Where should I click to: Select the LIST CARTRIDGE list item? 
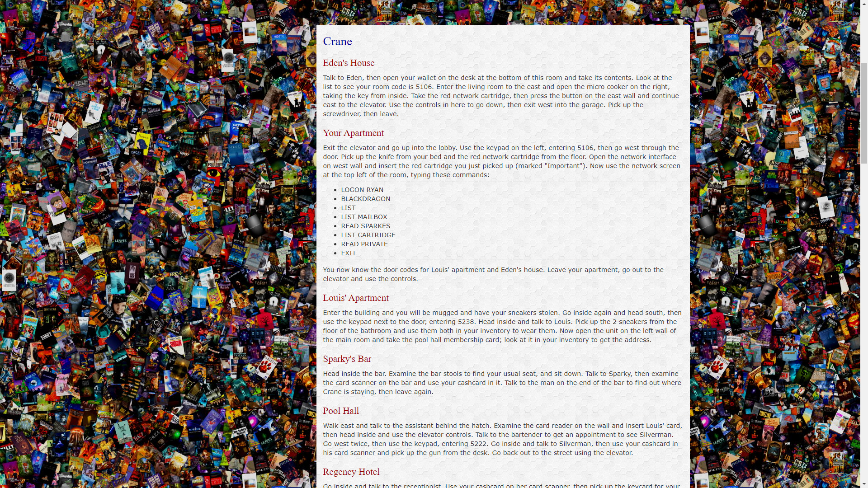pos(368,235)
